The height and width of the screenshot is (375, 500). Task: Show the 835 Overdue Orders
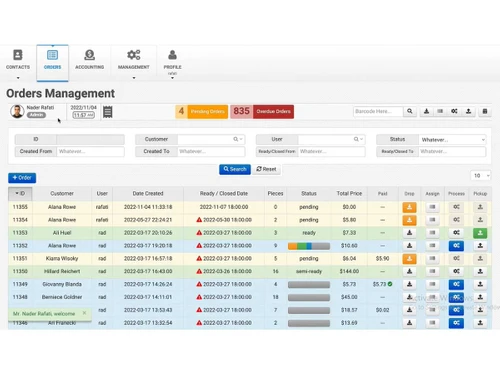click(x=262, y=111)
